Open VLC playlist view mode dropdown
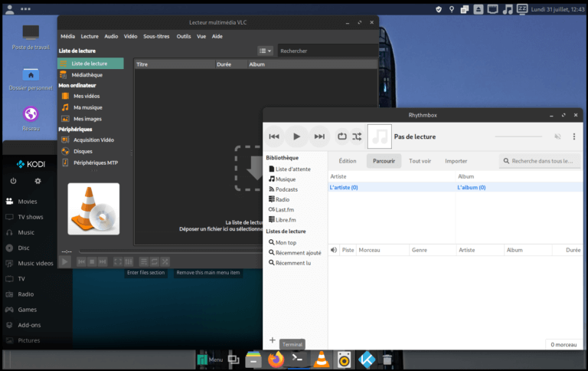This screenshot has width=588, height=371. coord(264,51)
